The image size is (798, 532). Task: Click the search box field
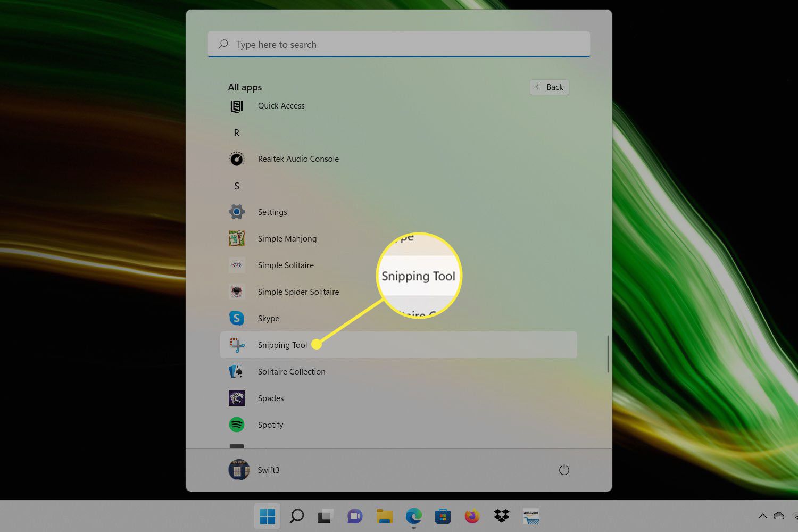click(399, 44)
